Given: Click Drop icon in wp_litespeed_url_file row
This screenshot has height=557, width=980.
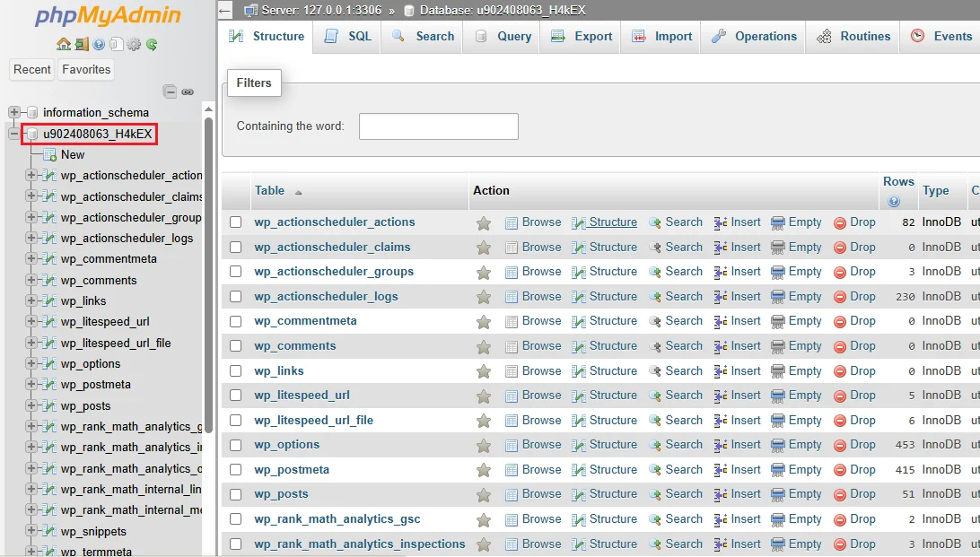Looking at the screenshot, I should 840,421.
